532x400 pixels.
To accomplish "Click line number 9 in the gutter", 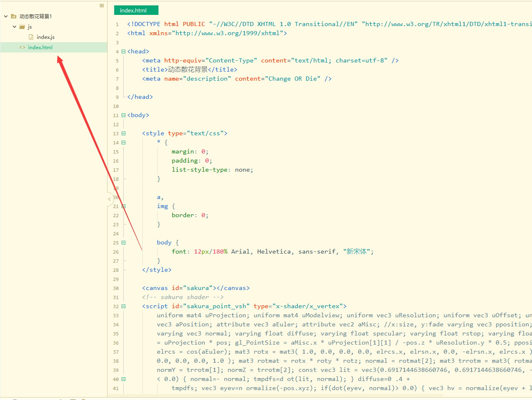I will coord(117,97).
